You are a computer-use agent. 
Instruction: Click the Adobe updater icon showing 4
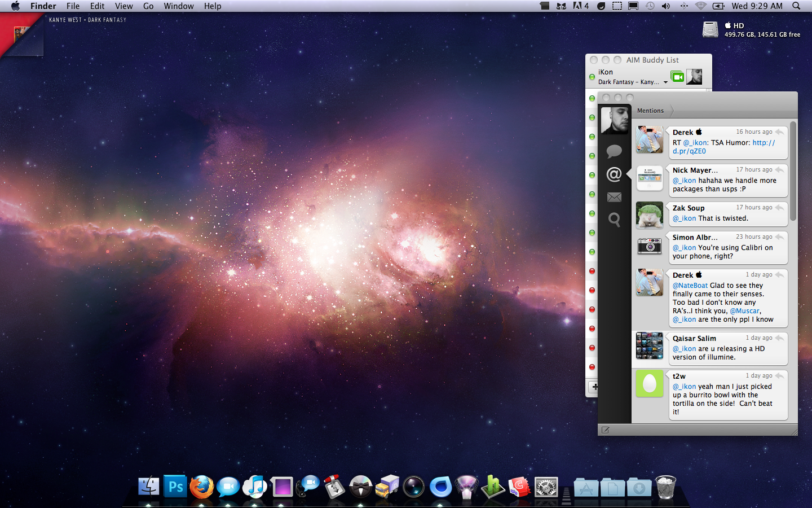pos(581,6)
